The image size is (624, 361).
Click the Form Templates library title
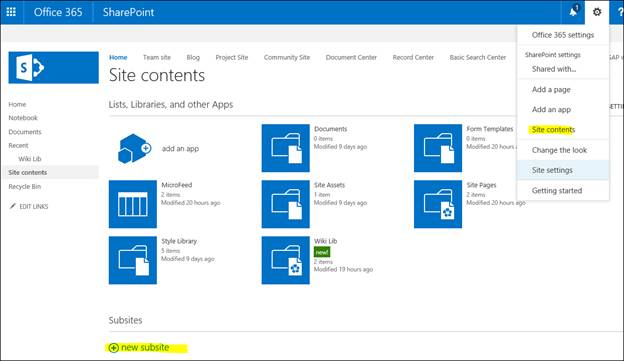click(489, 129)
